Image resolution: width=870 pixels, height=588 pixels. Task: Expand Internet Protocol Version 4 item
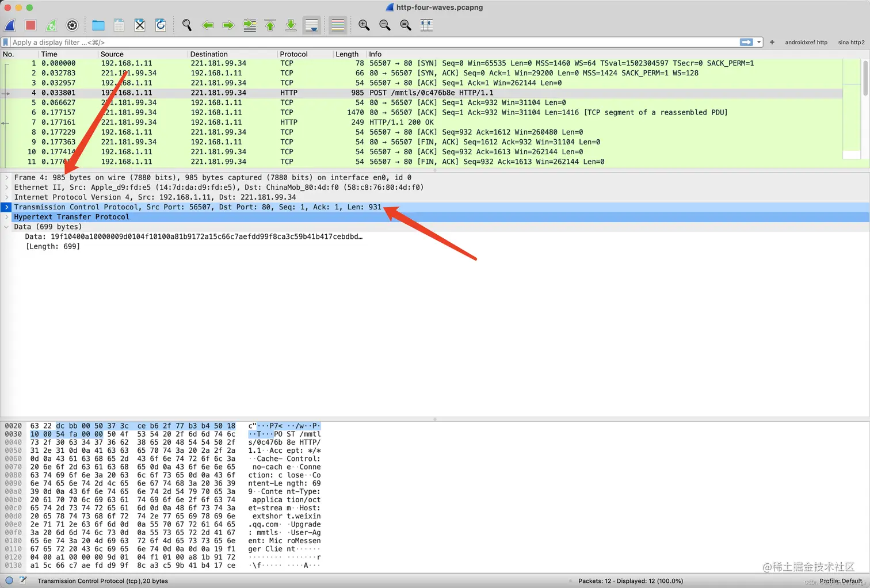click(x=6, y=197)
